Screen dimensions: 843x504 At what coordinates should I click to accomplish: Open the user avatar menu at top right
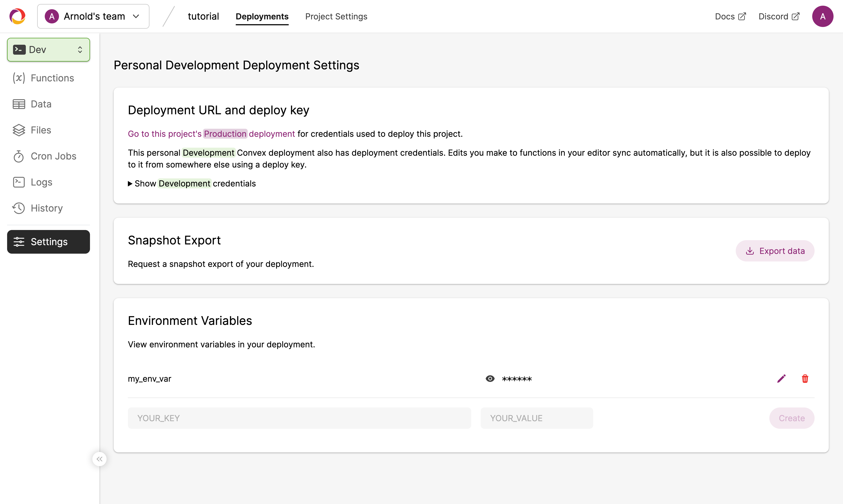(823, 16)
